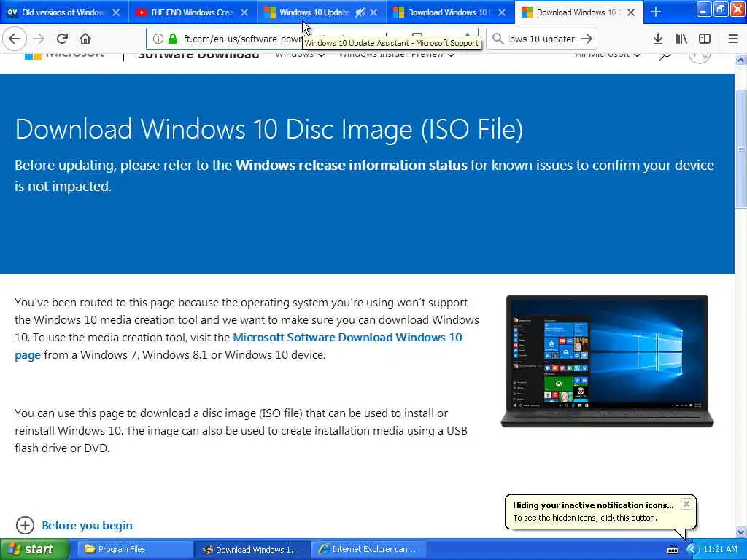Click the forward navigation arrow

pyautogui.click(x=39, y=39)
